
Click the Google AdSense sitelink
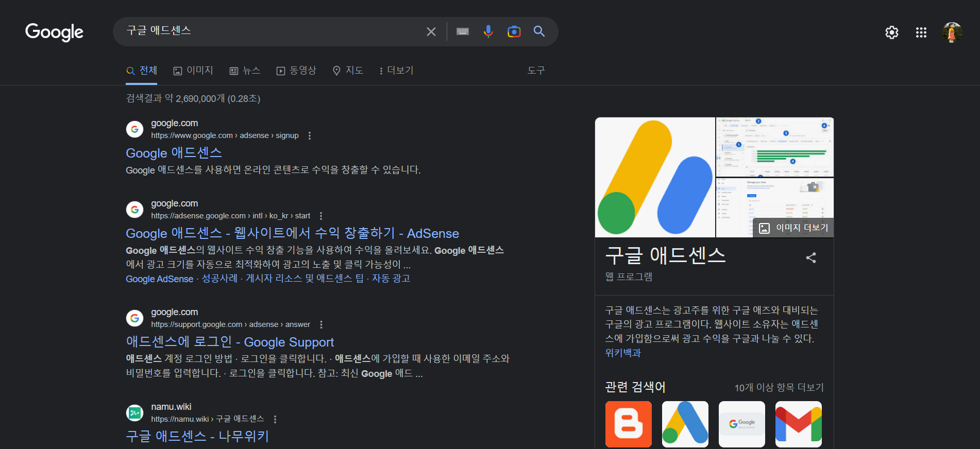point(160,279)
